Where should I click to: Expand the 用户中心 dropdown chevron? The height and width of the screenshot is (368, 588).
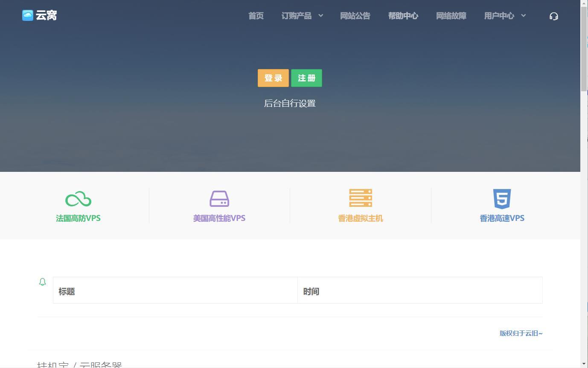(523, 16)
